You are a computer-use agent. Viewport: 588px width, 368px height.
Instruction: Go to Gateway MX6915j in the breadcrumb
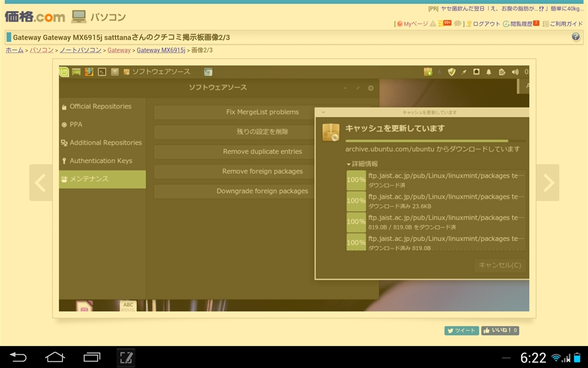point(161,50)
